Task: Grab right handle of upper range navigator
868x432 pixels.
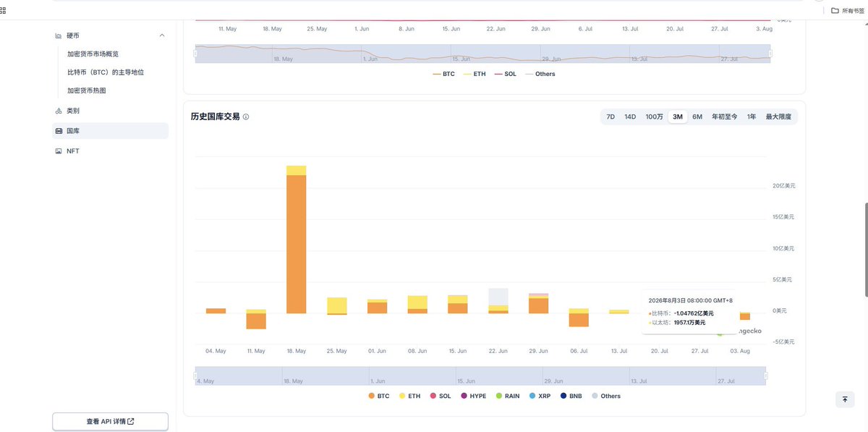Action: [x=770, y=53]
